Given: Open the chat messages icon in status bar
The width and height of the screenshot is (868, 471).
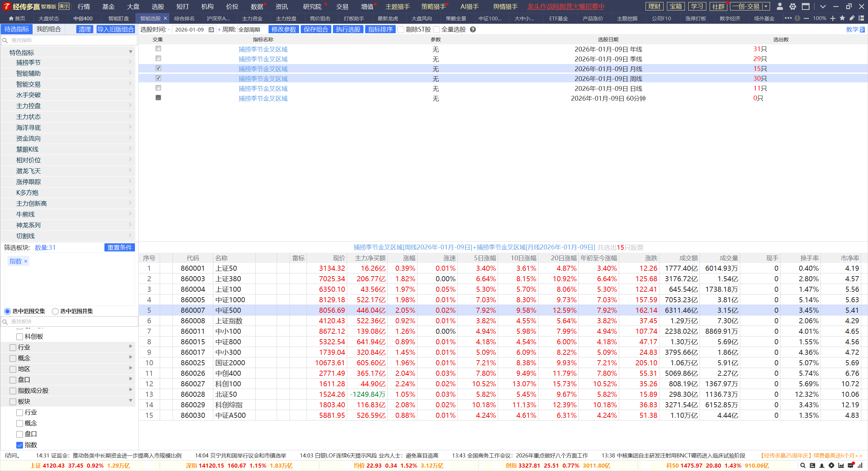Looking at the screenshot, I should 851,466.
